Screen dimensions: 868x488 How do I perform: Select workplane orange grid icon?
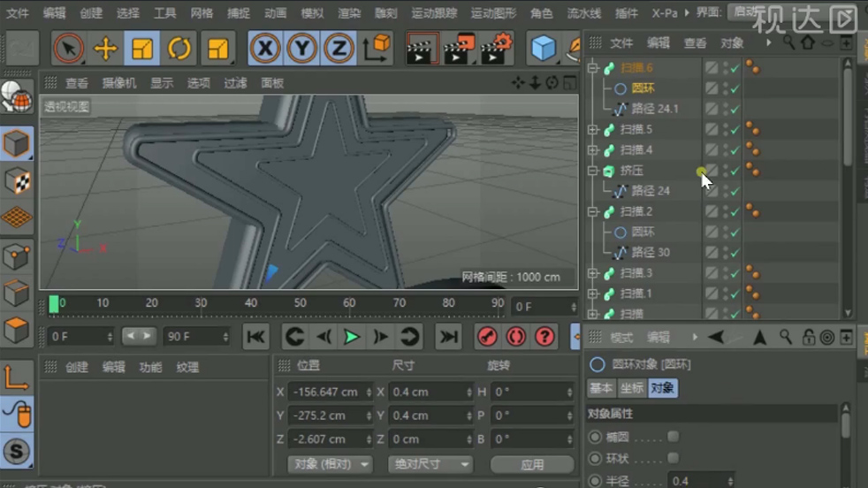pyautogui.click(x=16, y=217)
